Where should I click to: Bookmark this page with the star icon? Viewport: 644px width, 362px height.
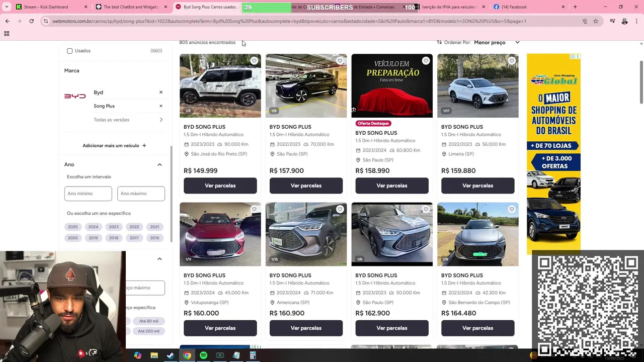[596, 21]
